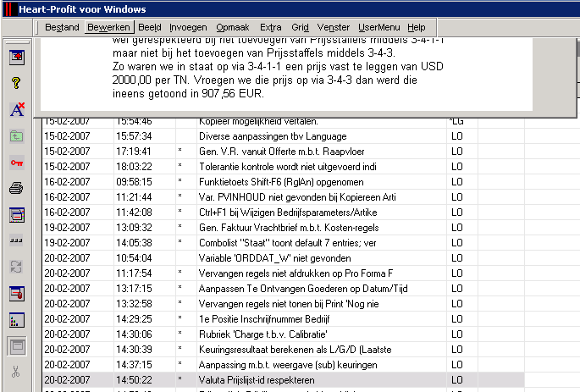
Task: Click the window with colored lines icon
Action: (17, 215)
